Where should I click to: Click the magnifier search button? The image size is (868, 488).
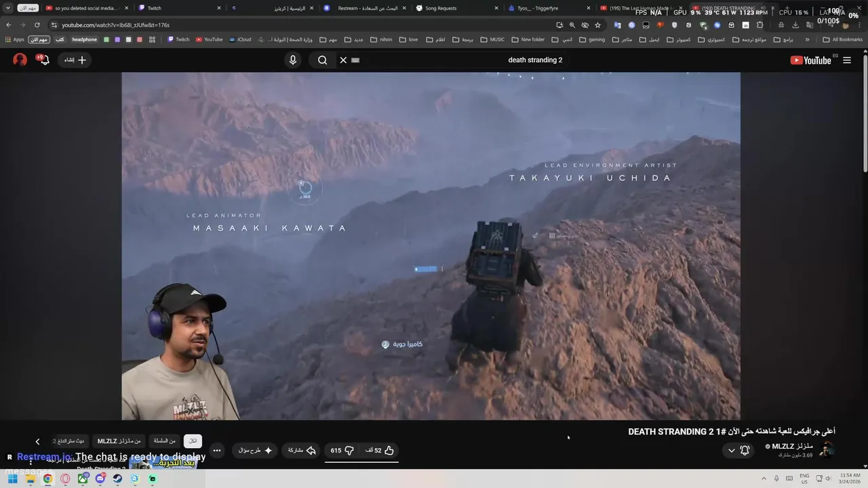coord(323,60)
